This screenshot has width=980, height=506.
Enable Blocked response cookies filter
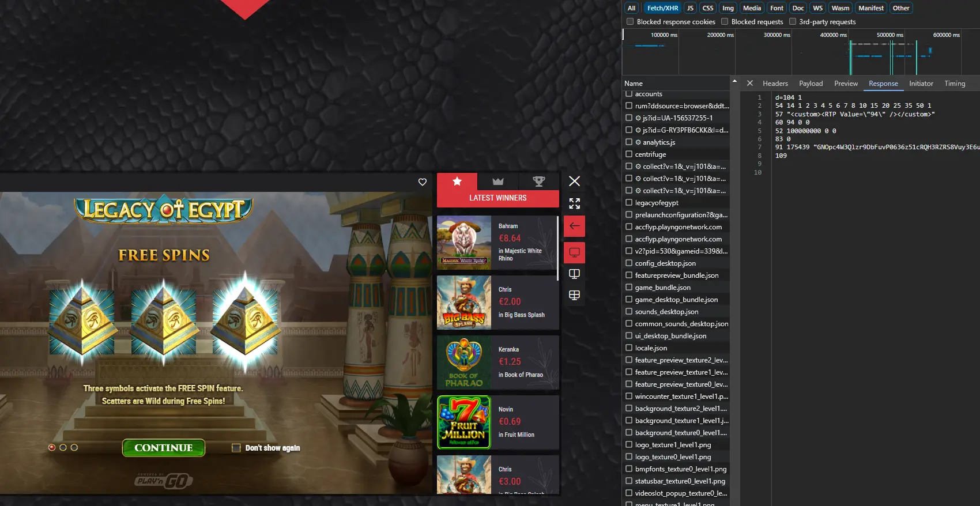tap(630, 22)
